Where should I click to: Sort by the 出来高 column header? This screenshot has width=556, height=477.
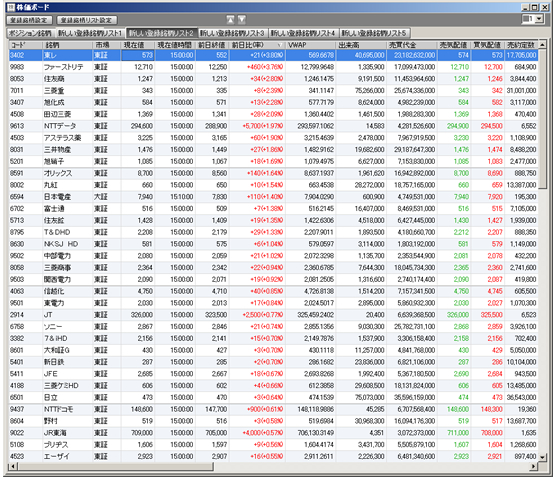point(361,45)
